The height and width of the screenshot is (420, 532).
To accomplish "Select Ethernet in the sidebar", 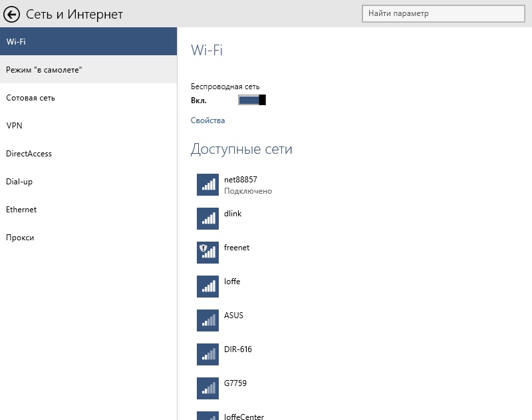I will tap(88, 210).
